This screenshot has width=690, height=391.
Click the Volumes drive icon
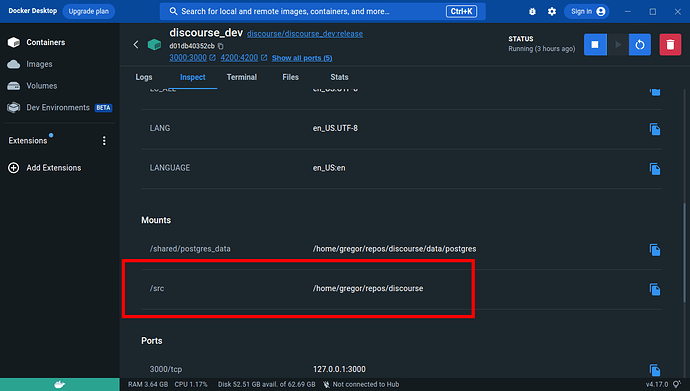14,86
